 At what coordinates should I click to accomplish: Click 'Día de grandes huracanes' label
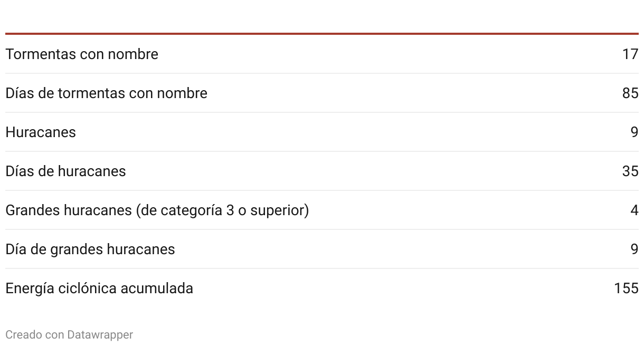[90, 249]
